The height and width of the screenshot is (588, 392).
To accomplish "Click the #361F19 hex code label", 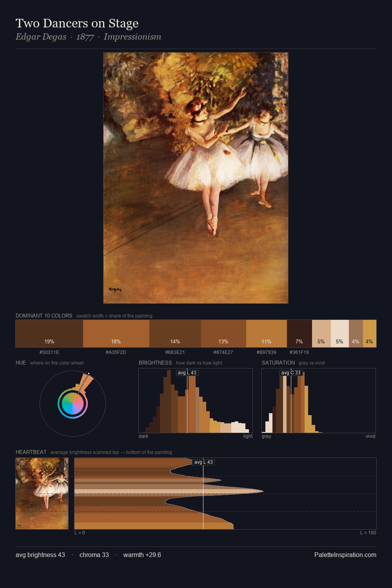I will 299,352.
